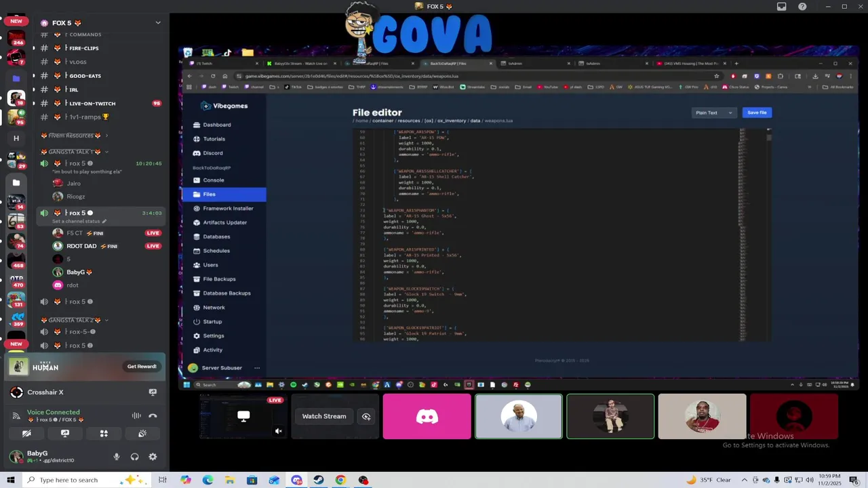Viewport: 868px width, 488px height.
Task: Open Database Backups in Vibegames sidebar
Action: [x=226, y=293]
